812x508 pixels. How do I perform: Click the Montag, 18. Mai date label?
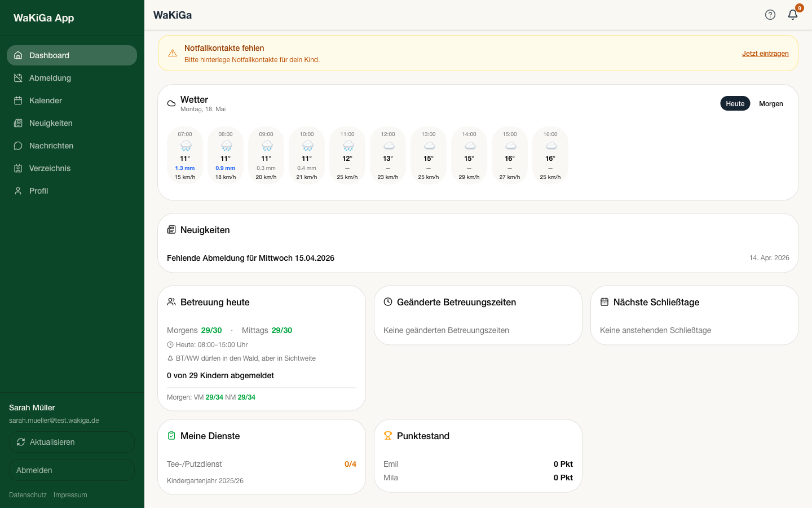click(x=203, y=109)
